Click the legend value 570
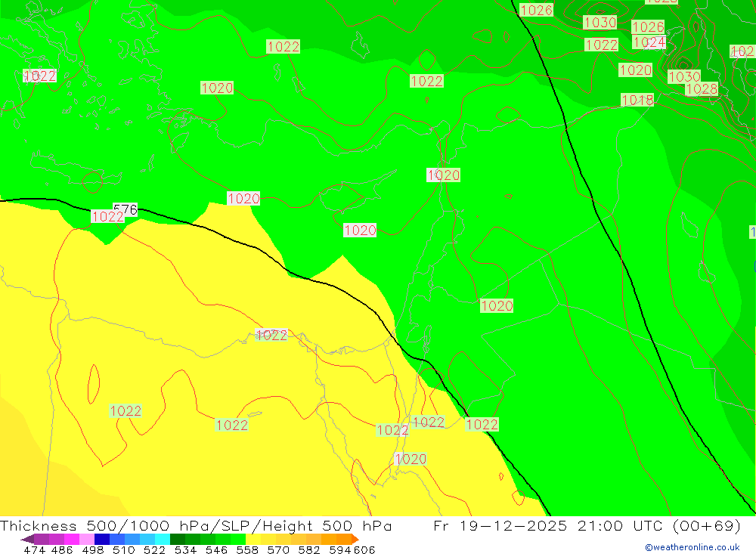This screenshot has width=756, height=554. click(278, 549)
